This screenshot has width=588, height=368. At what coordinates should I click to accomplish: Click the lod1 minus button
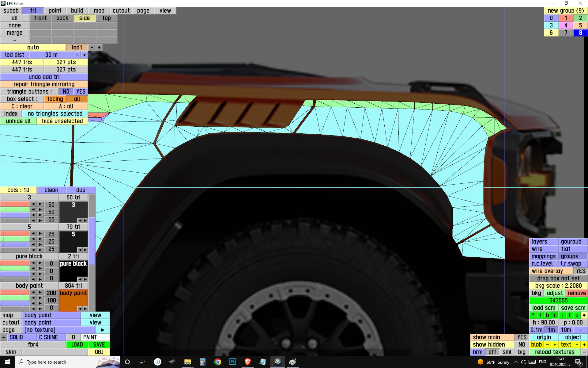92,48
